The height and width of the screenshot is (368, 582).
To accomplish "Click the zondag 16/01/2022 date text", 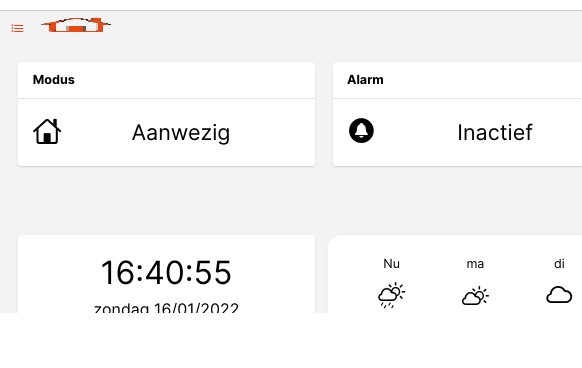I will click(x=166, y=308).
